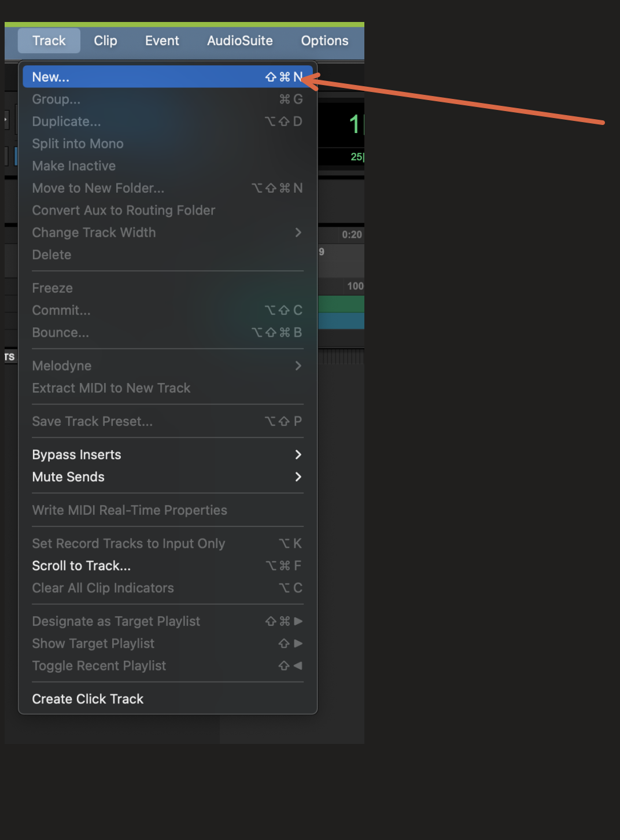Open the Clip menu
This screenshot has height=840, width=620.
coord(105,41)
